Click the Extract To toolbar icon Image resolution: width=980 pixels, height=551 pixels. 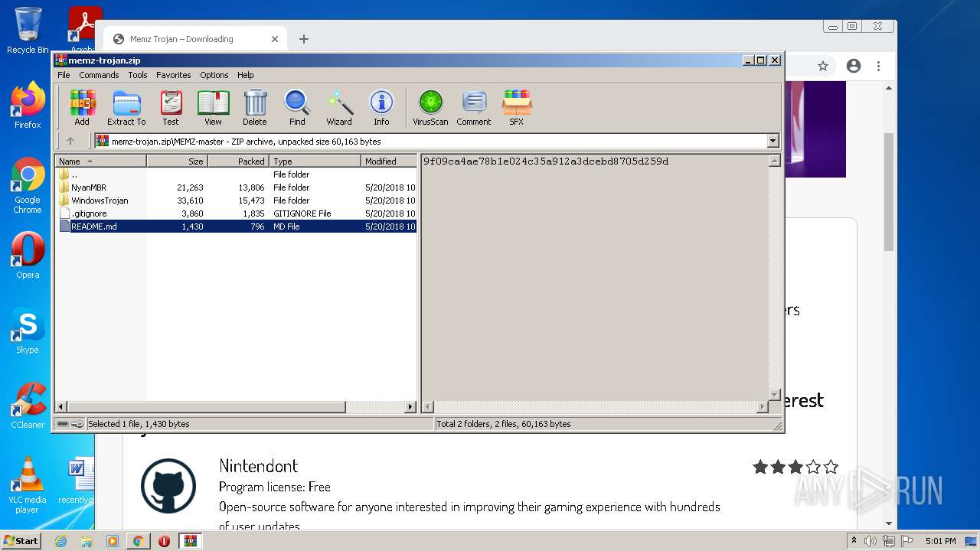point(126,107)
